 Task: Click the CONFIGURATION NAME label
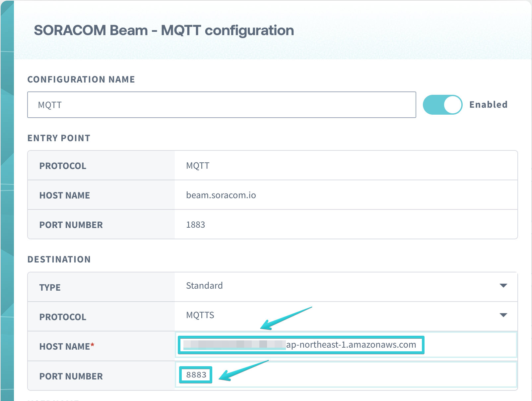tap(81, 80)
